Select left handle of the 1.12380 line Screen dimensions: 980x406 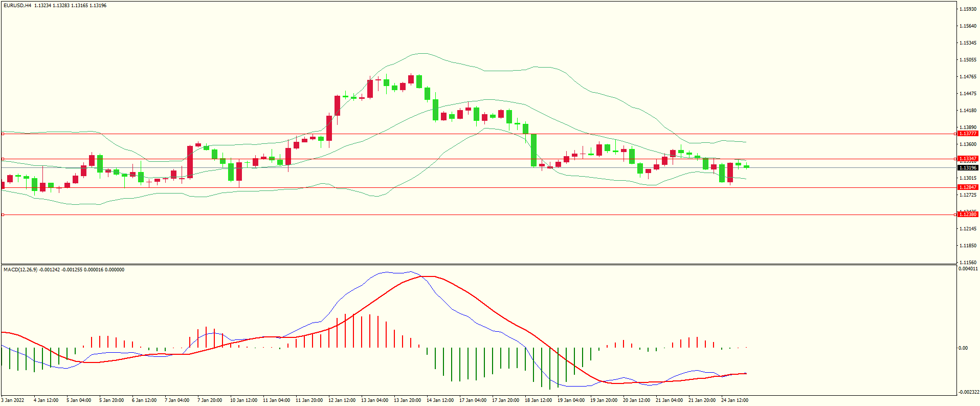(x=3, y=215)
